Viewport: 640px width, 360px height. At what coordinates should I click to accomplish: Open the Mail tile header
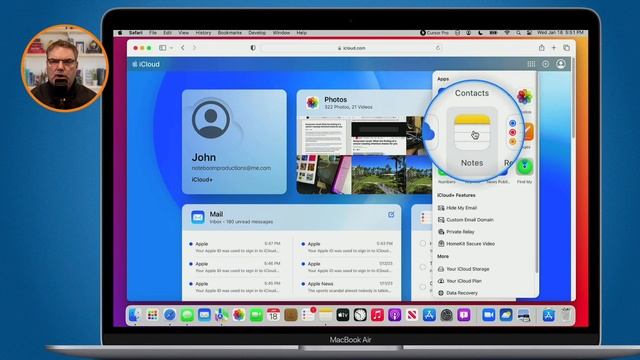click(291, 218)
